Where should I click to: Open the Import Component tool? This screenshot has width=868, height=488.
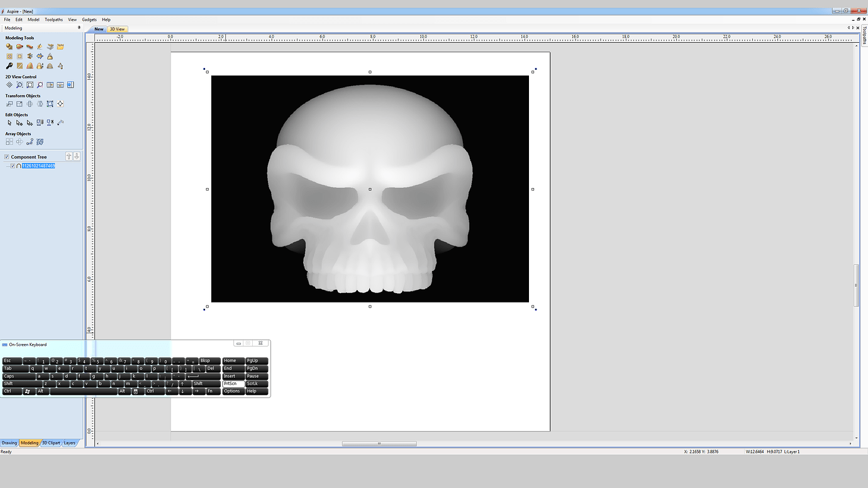click(60, 47)
